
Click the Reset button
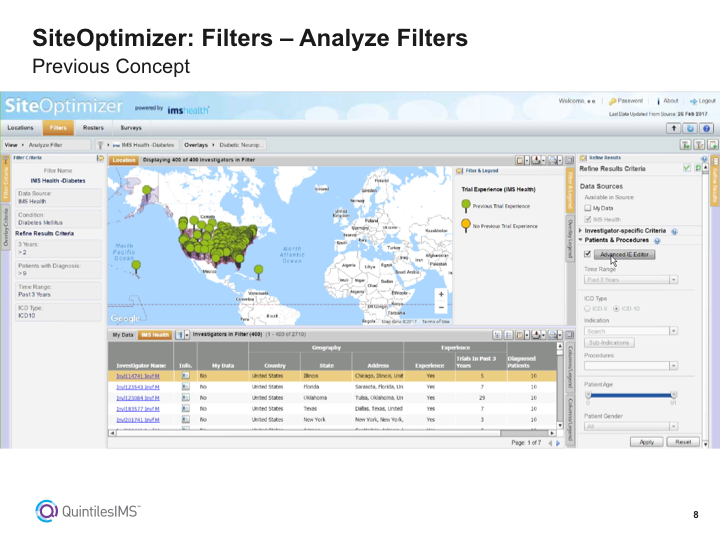(x=683, y=442)
